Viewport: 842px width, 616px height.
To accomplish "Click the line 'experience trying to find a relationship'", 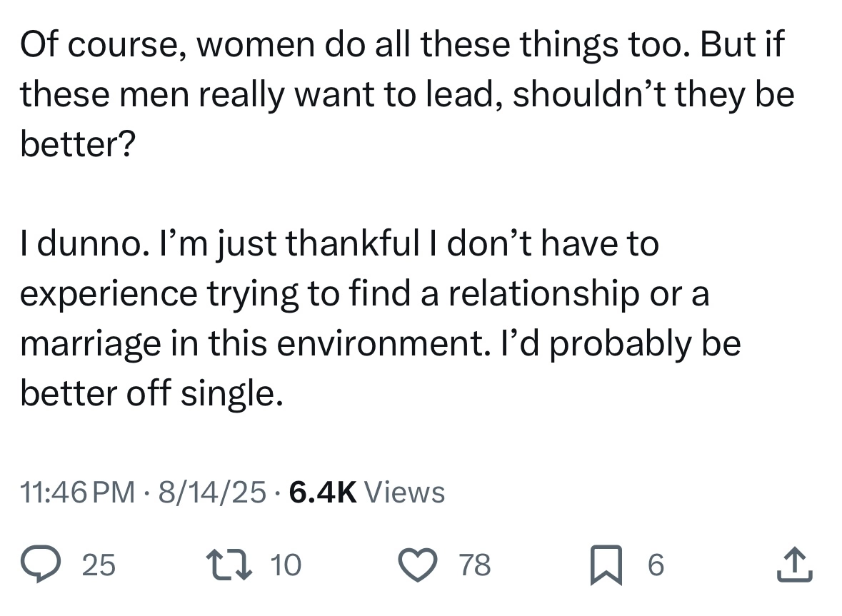I will (365, 295).
